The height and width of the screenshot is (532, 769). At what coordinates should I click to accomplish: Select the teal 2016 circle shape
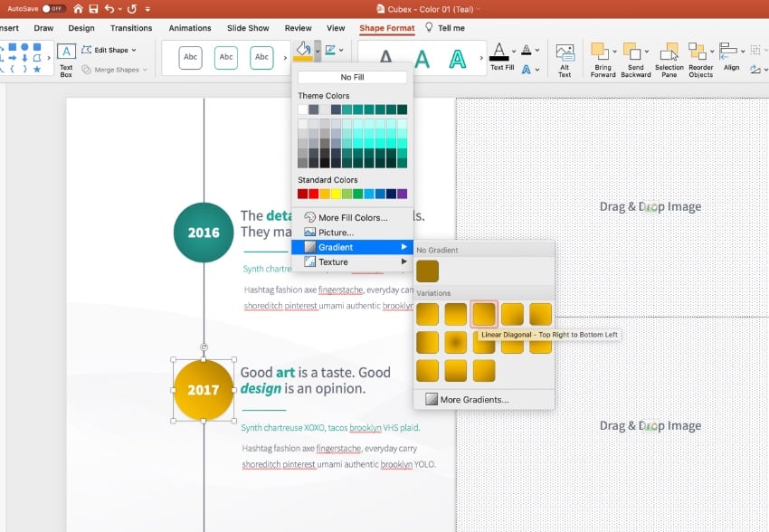[x=204, y=233]
